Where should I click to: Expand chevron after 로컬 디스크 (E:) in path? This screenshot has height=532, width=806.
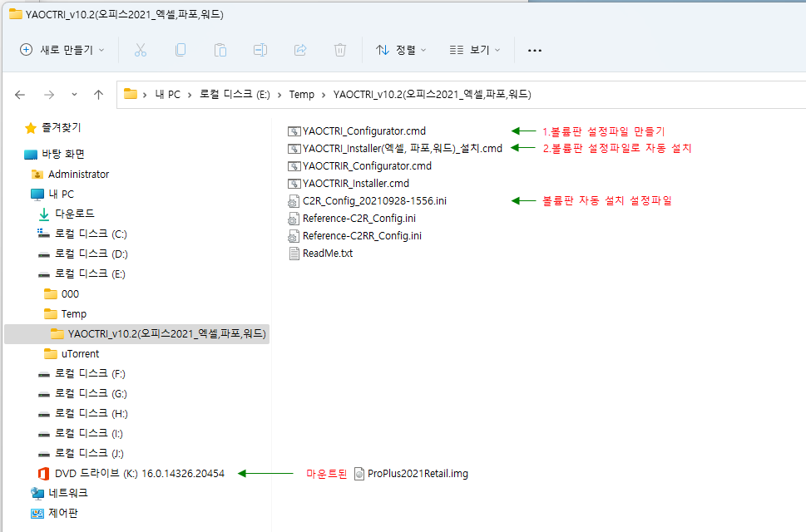[279, 95]
